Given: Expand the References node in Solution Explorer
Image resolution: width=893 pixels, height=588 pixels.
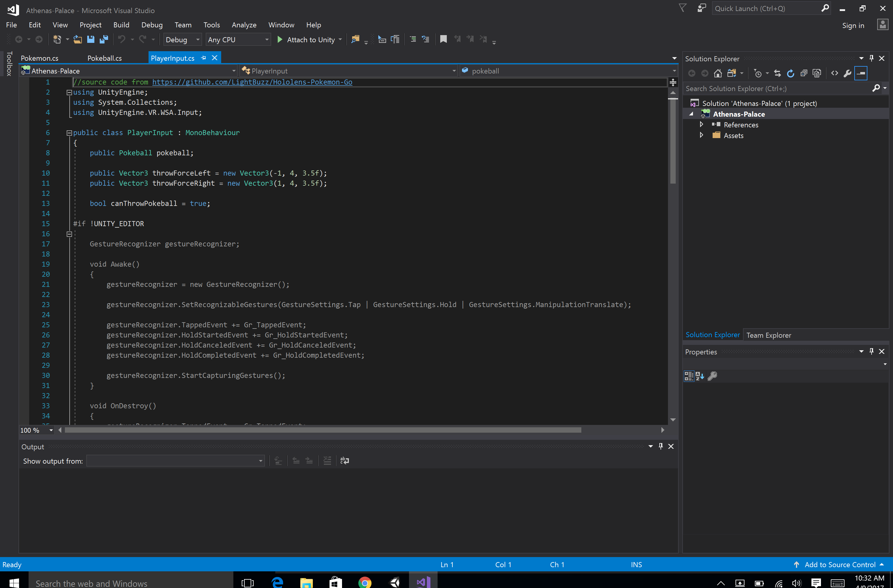Looking at the screenshot, I should click(x=701, y=124).
